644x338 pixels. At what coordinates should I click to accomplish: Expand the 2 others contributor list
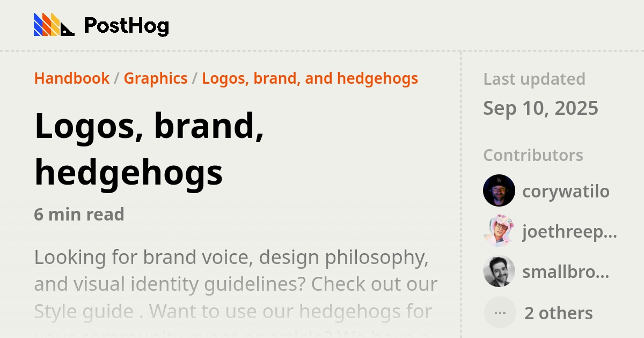point(558,312)
